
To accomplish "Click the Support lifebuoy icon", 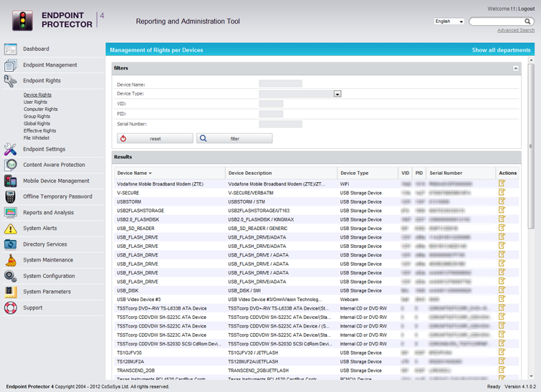I will tap(10, 308).
